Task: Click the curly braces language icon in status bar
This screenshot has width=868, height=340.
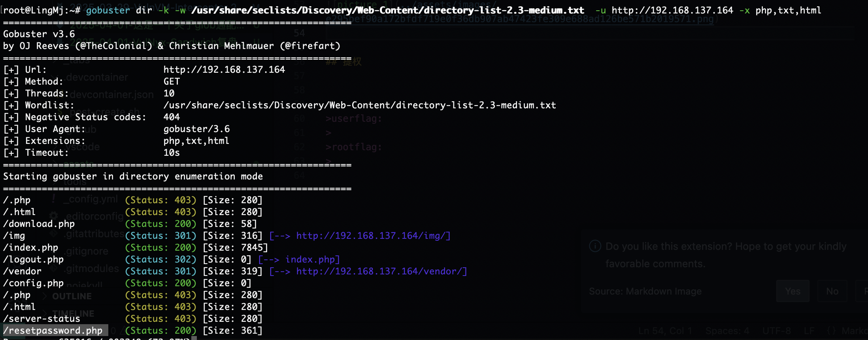Action: click(831, 331)
